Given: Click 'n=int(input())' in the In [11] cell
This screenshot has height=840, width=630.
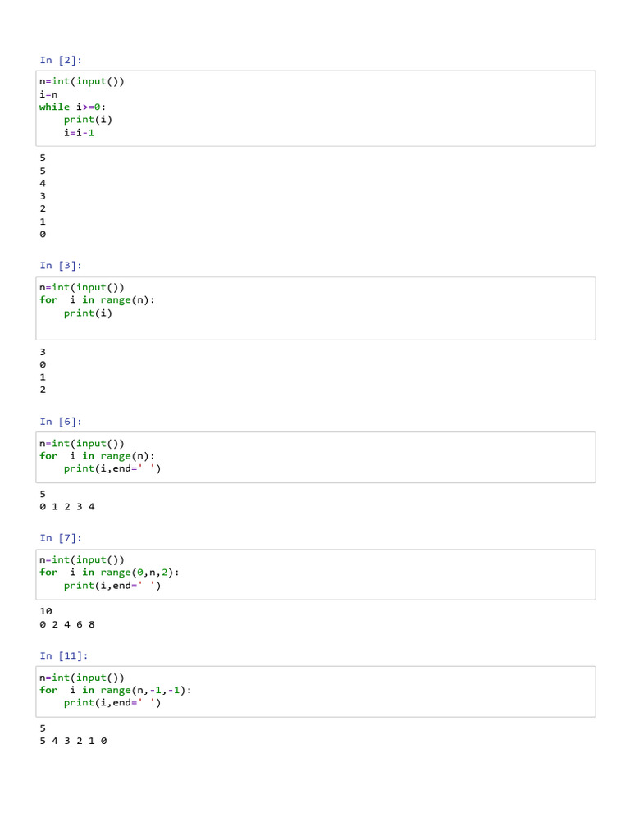Looking at the screenshot, I should pos(82,678).
